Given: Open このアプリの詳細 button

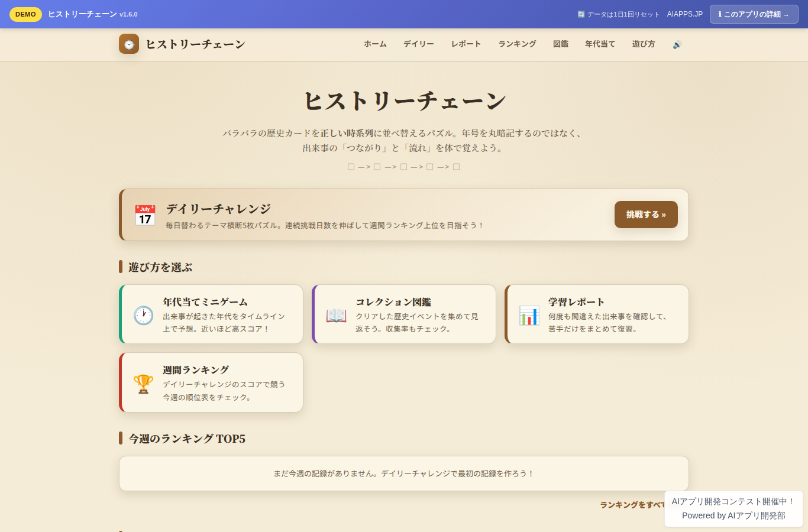Looking at the screenshot, I should click(754, 14).
